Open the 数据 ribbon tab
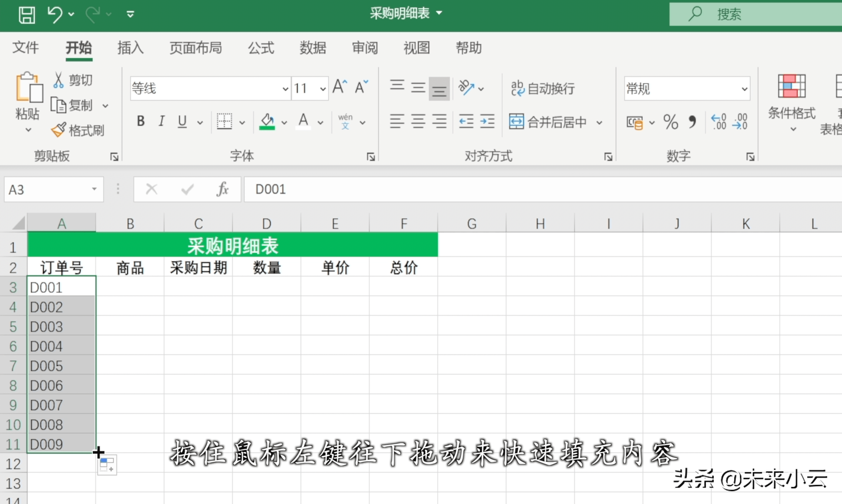Screen dimensions: 842x504 coord(312,48)
